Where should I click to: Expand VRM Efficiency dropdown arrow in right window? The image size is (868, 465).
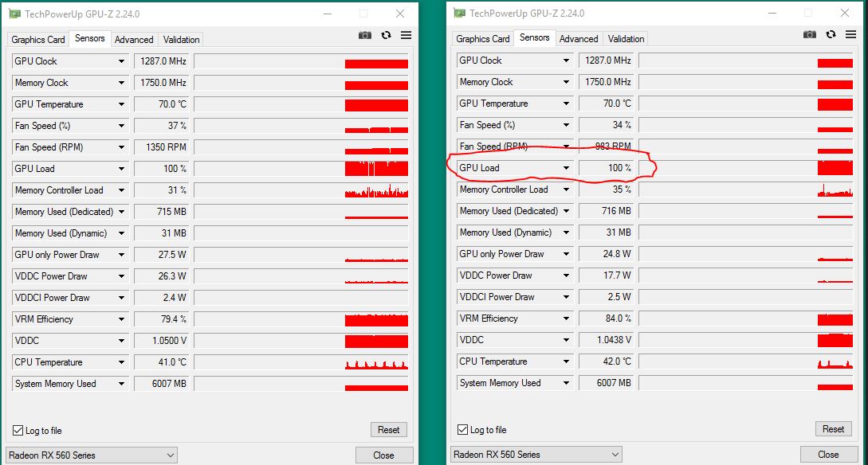tap(566, 318)
